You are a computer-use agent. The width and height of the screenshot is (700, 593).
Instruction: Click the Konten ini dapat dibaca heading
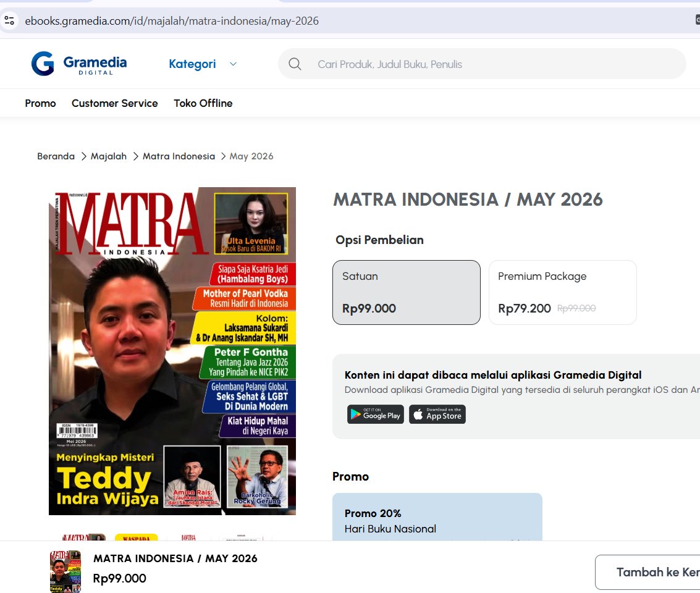(x=493, y=375)
